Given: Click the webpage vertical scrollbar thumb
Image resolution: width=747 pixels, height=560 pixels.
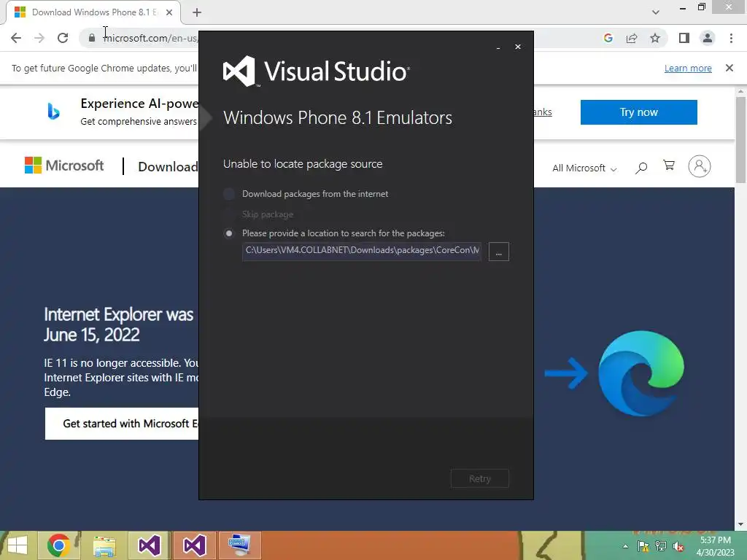Looking at the screenshot, I should tap(740, 139).
